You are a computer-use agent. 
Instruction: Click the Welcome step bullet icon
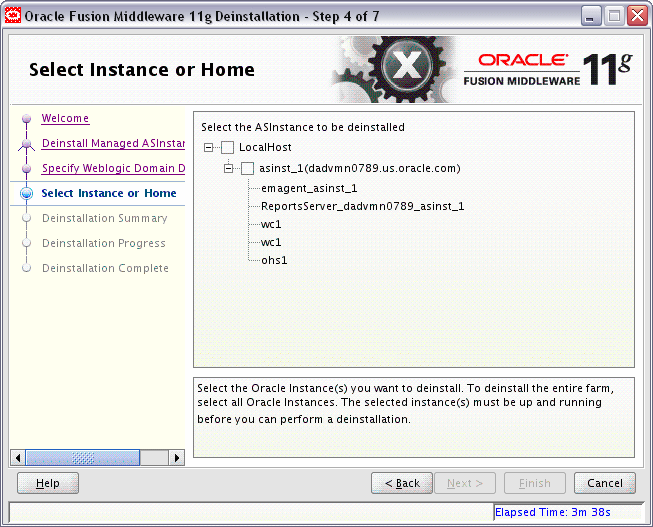click(27, 119)
